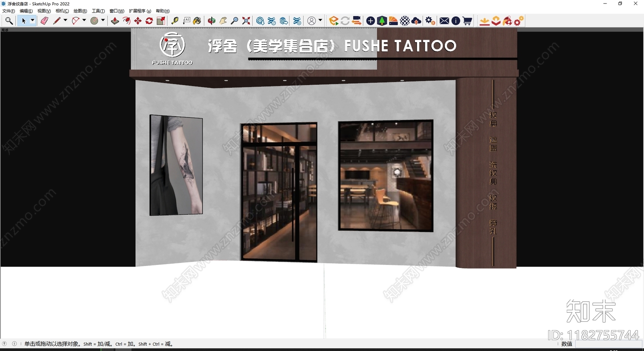Screen dimensions: 644x351
Task: Open the 工具(T) menu
Action: [98, 11]
